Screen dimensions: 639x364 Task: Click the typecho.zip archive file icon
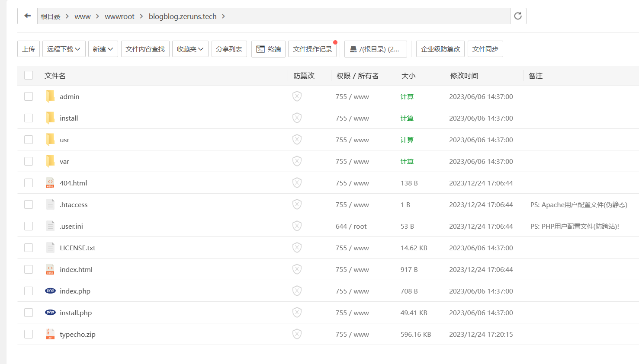tap(50, 334)
